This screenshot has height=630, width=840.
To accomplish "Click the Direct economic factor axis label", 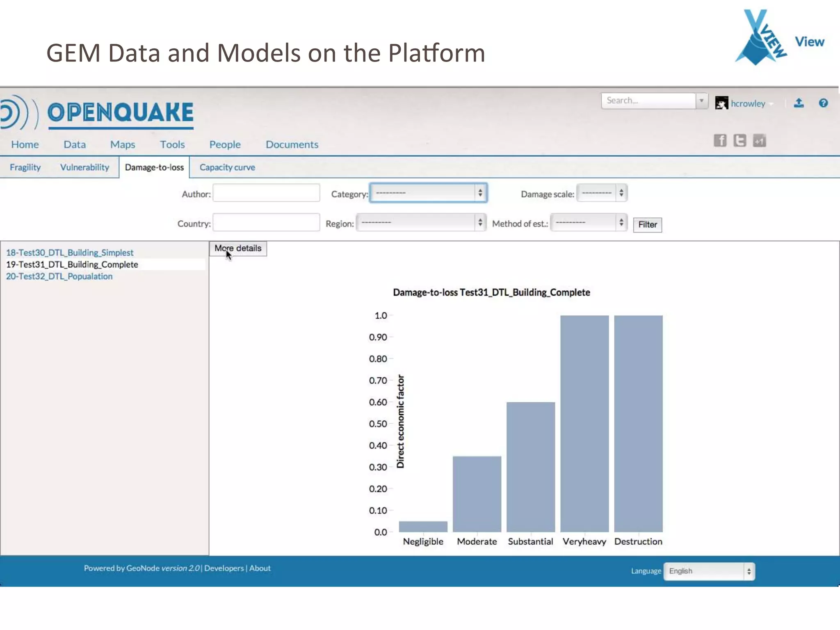I will click(x=400, y=421).
